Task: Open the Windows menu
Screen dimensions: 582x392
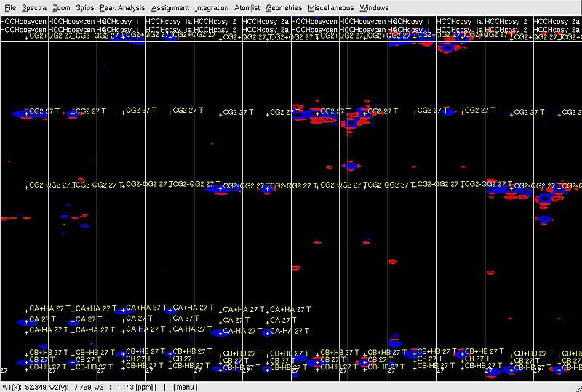Action: click(374, 7)
